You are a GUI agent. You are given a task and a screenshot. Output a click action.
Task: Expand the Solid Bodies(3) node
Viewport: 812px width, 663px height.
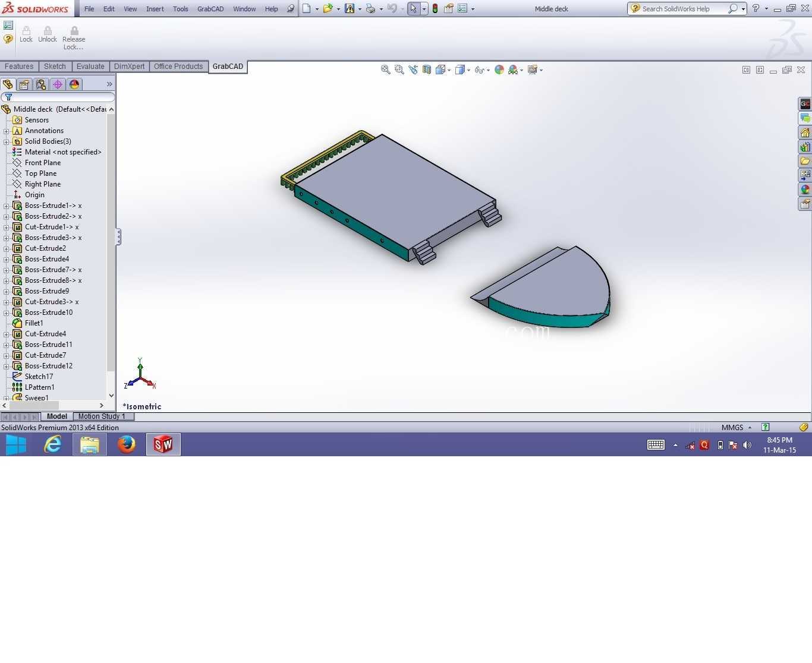point(7,141)
